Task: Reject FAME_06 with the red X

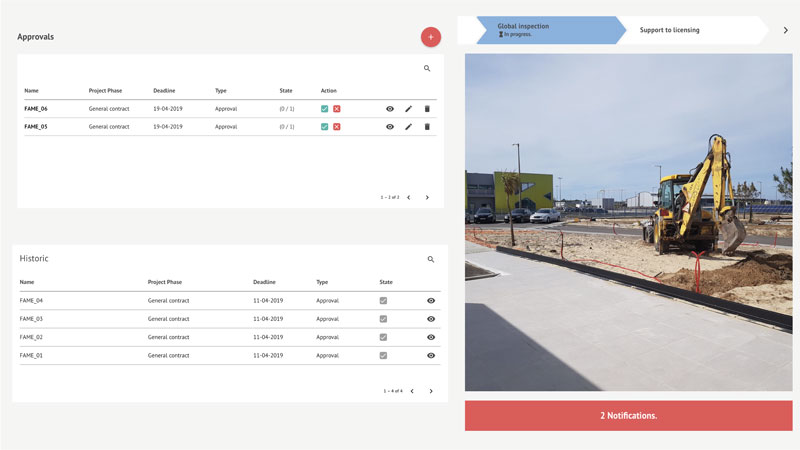Action: click(337, 109)
